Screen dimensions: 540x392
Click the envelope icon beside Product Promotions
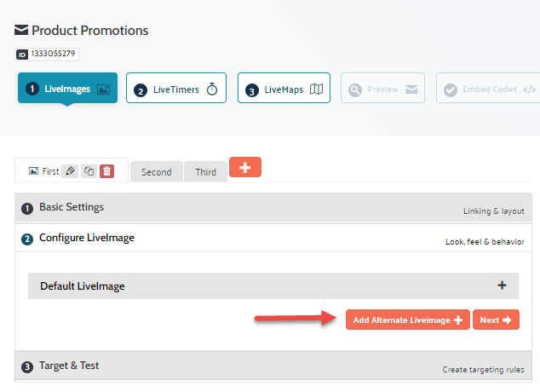tap(22, 31)
